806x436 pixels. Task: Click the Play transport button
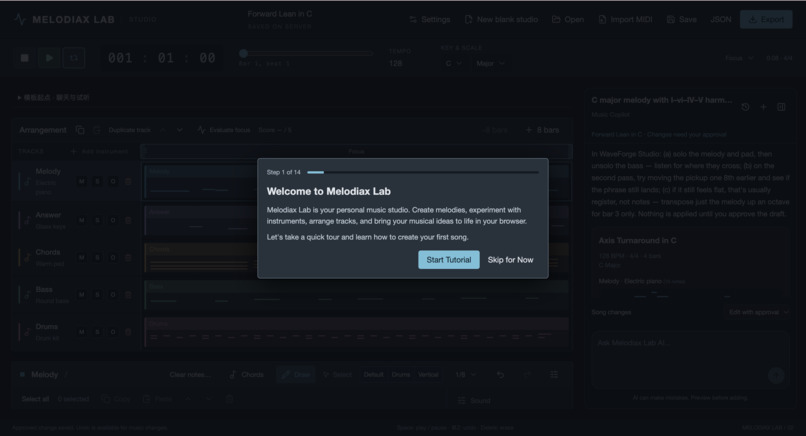49,58
